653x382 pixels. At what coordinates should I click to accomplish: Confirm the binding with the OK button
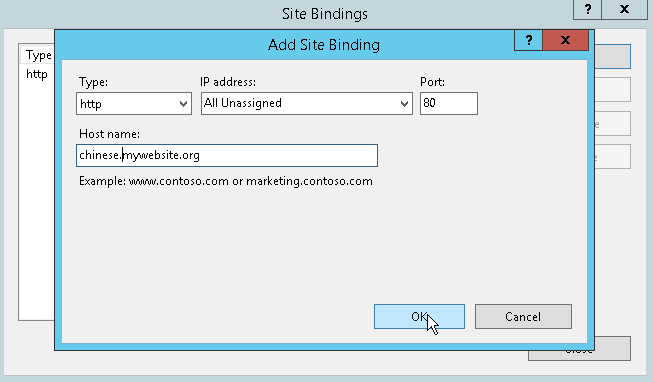419,317
